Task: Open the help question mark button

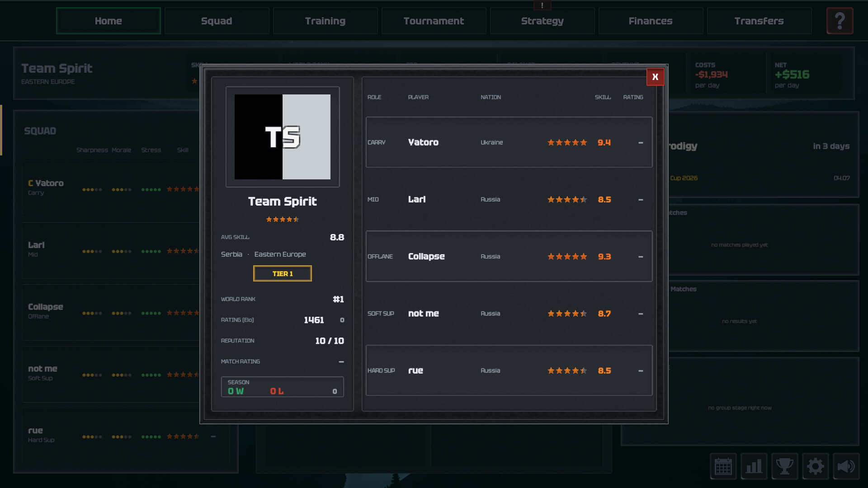Action: [x=840, y=21]
